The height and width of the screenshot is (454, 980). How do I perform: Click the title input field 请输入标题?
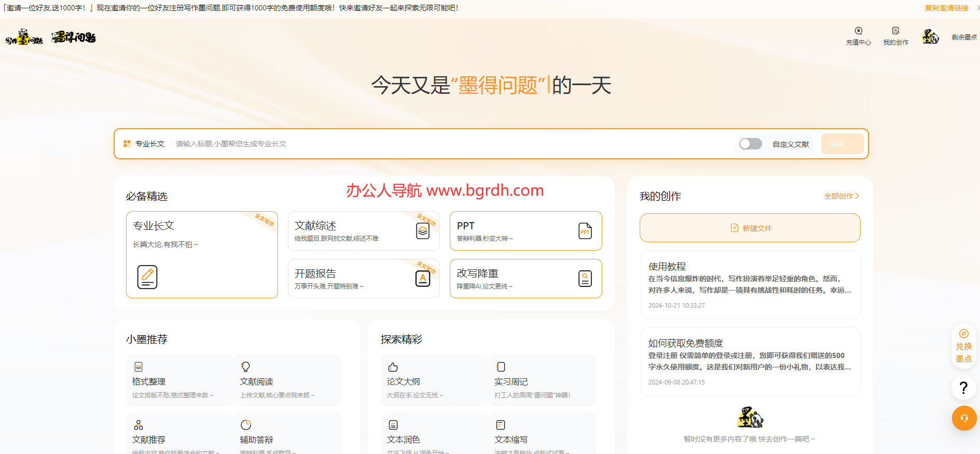(x=451, y=144)
